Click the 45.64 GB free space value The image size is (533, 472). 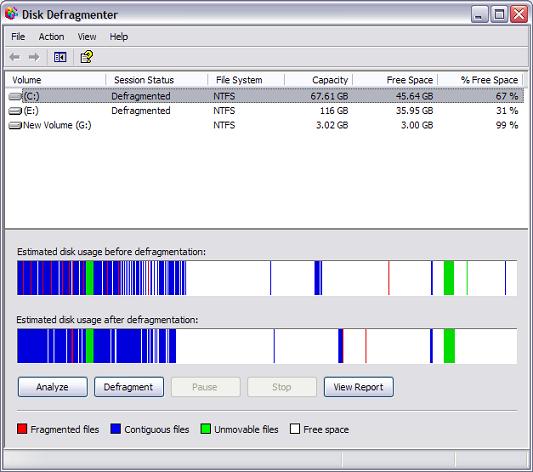(414, 97)
